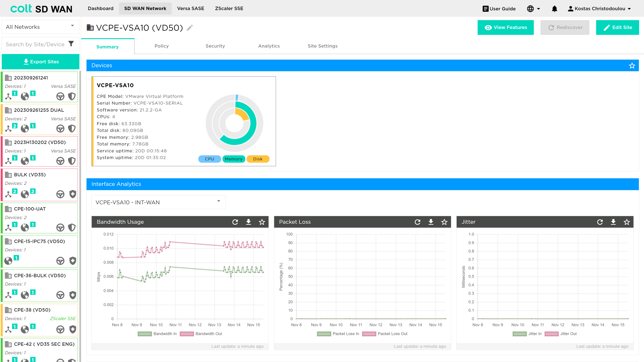
Task: Click the Edit Site button
Action: pyautogui.click(x=618, y=27)
